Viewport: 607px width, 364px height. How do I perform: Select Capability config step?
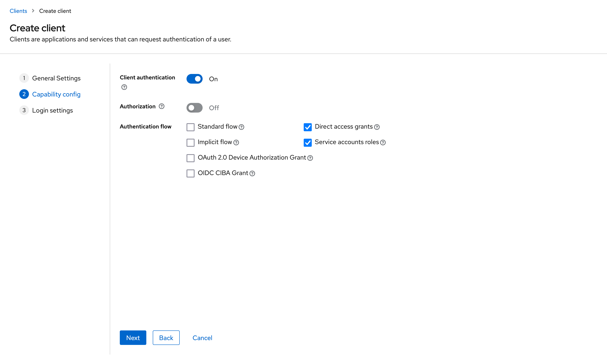point(56,94)
